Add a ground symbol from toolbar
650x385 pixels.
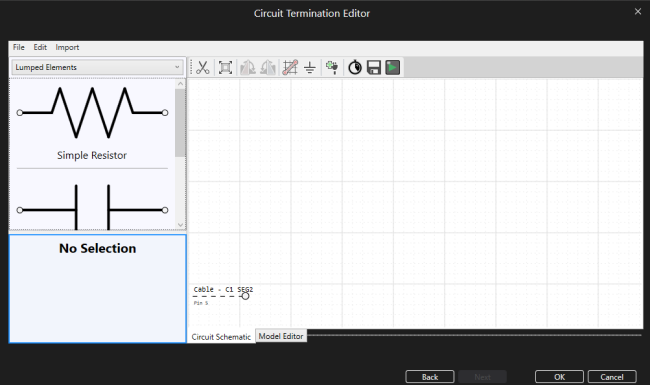tap(310, 67)
